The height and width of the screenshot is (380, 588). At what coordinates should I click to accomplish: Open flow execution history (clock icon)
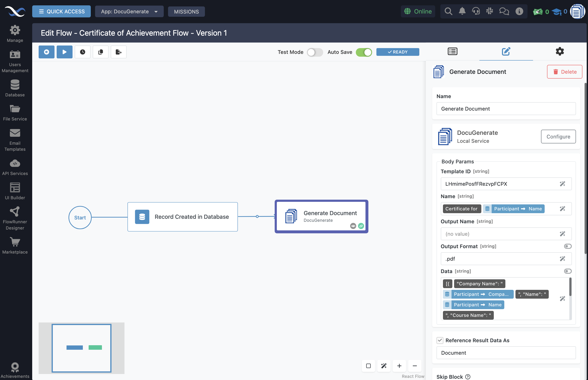click(x=82, y=52)
